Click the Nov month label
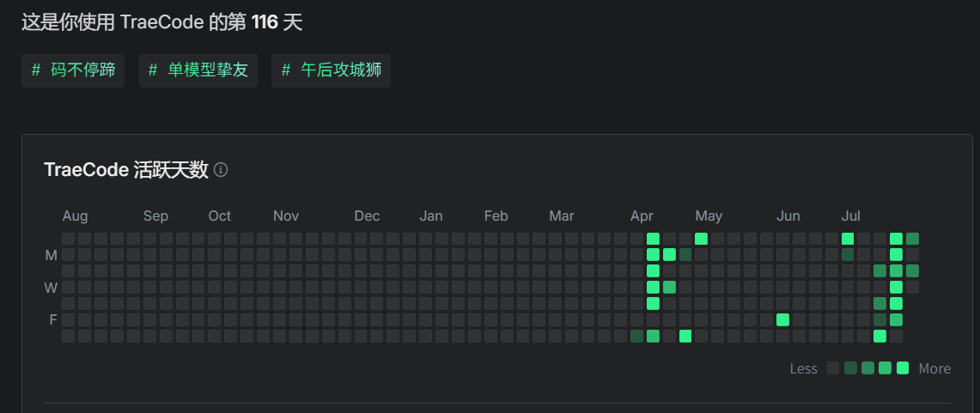This screenshot has width=980, height=413. pyautogui.click(x=286, y=216)
